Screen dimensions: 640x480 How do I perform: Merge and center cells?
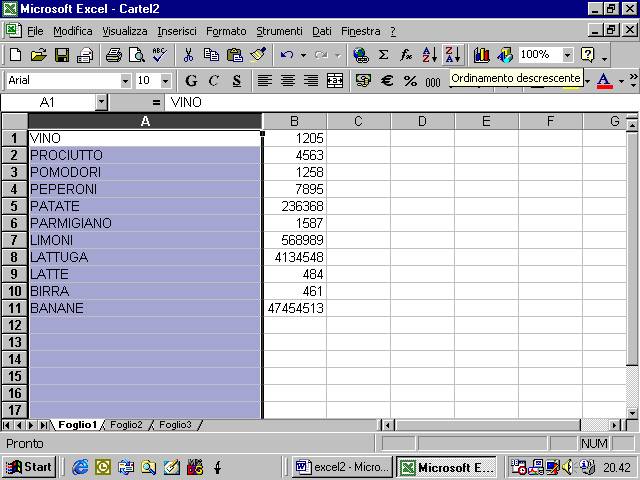click(x=335, y=80)
